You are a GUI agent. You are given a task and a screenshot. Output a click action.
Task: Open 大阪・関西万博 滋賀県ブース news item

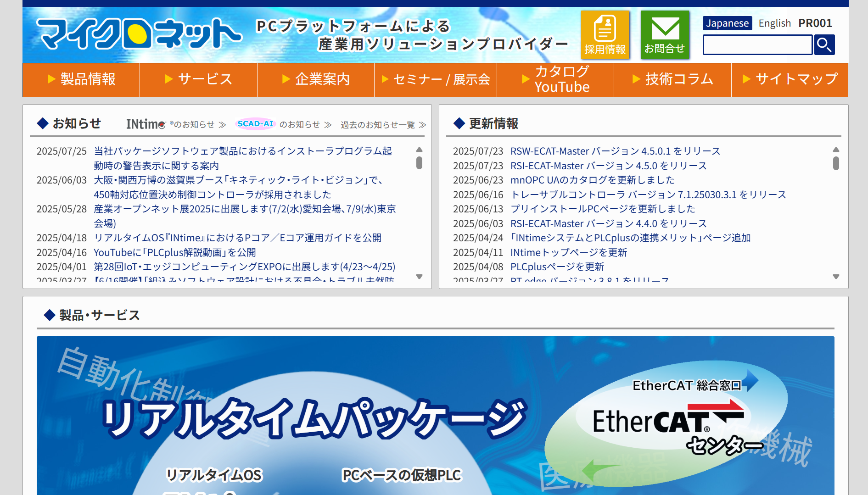(x=239, y=187)
